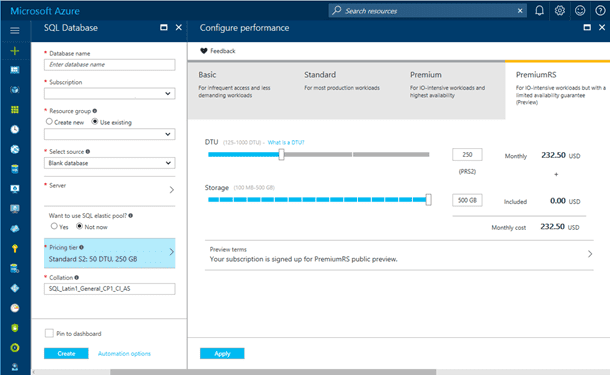The image size is (610, 375).
Task: Open the cloud services icon in sidebar
Action: click(15, 229)
